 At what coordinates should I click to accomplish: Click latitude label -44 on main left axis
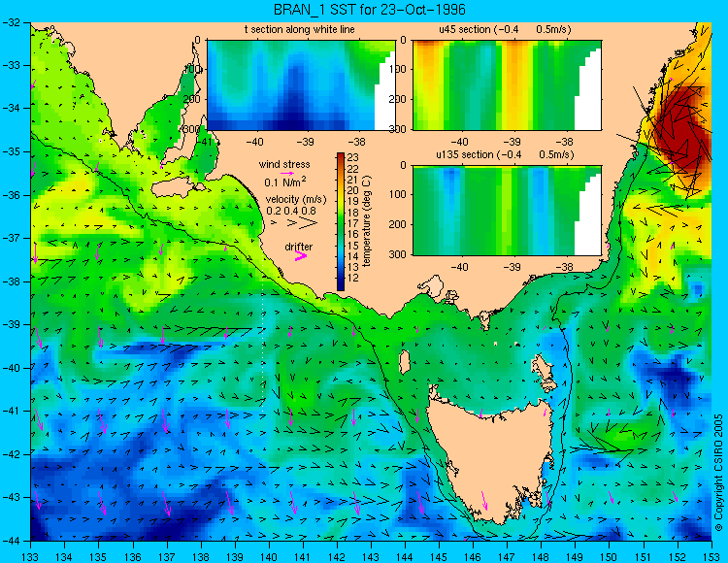pyautogui.click(x=11, y=541)
